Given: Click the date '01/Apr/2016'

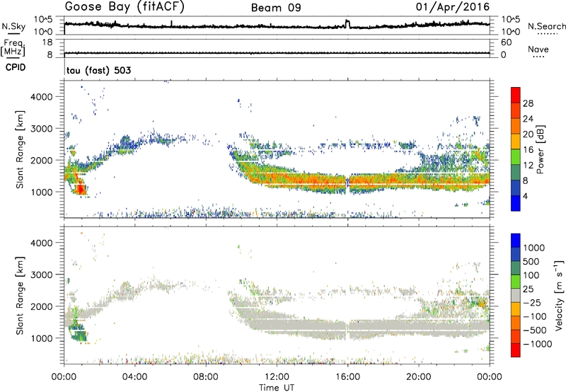Looking at the screenshot, I should [453, 7].
